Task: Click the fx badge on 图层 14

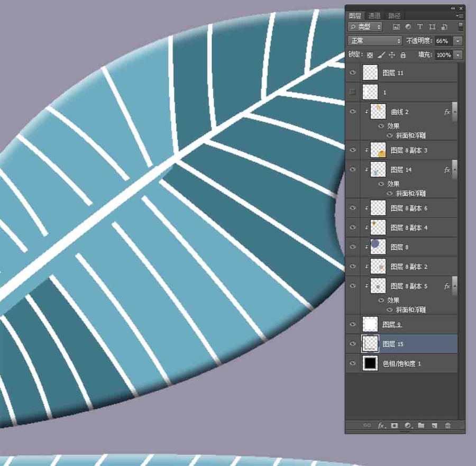Action: [447, 170]
